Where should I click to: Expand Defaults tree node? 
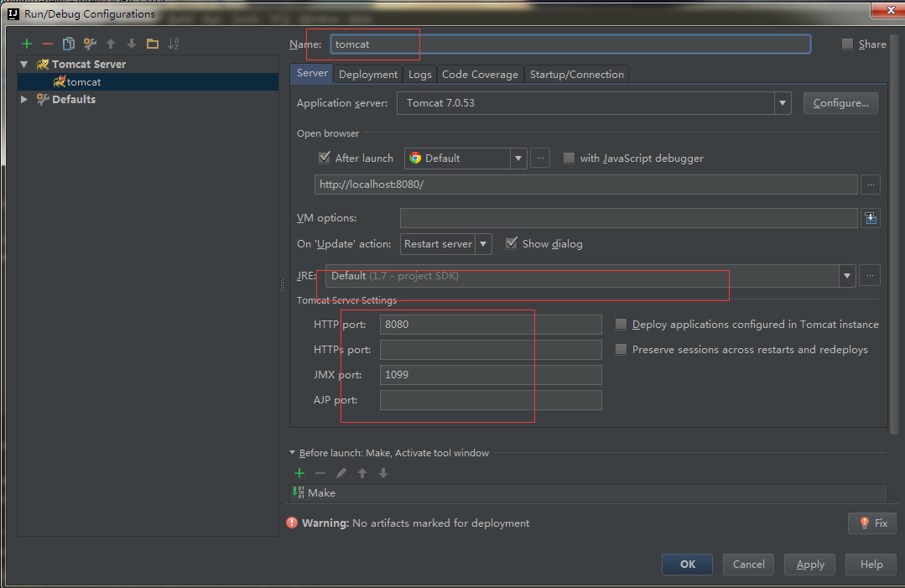(24, 99)
